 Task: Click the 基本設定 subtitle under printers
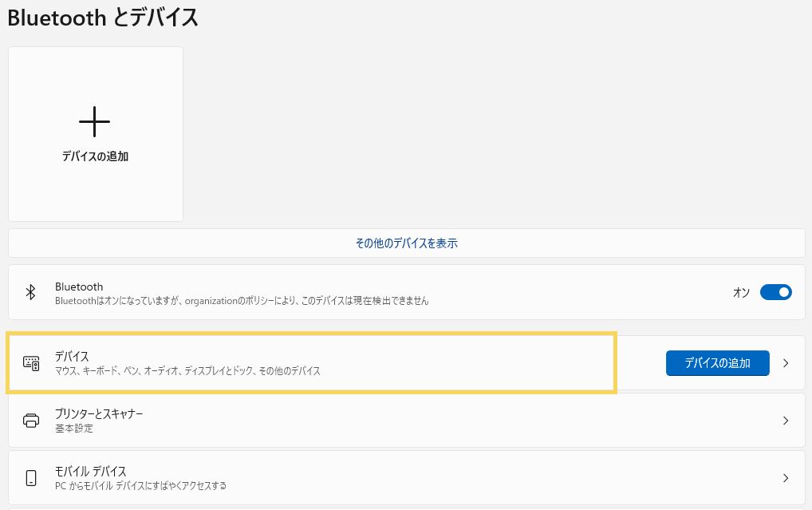tap(73, 429)
